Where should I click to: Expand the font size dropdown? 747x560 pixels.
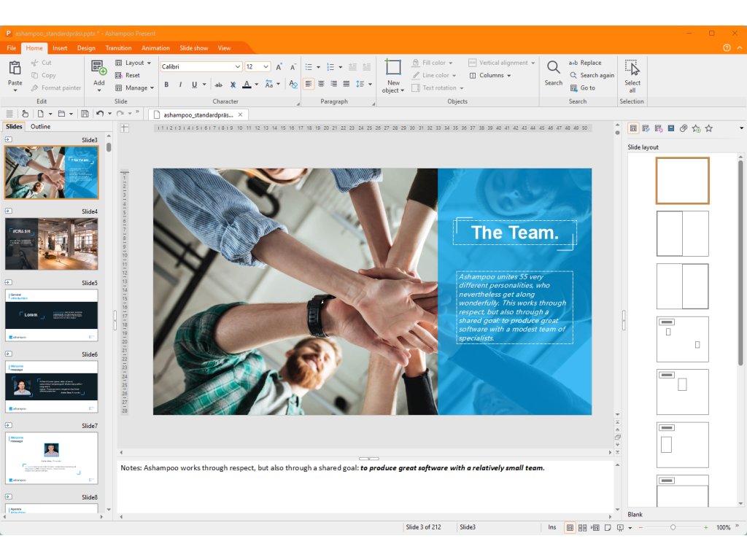coord(266,66)
